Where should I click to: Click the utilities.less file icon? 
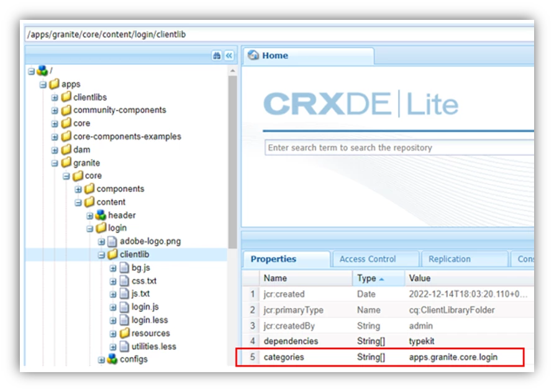[x=124, y=347]
